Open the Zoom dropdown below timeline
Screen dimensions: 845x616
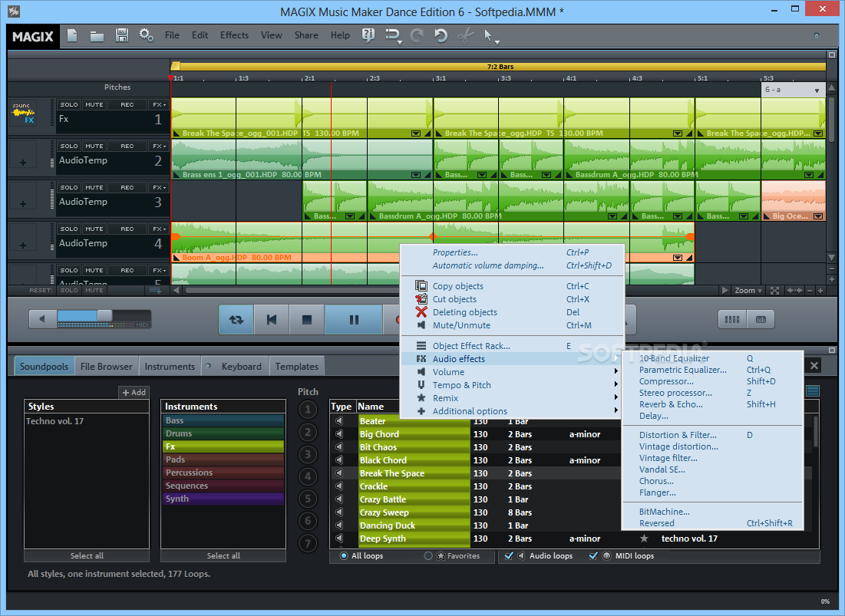[748, 291]
